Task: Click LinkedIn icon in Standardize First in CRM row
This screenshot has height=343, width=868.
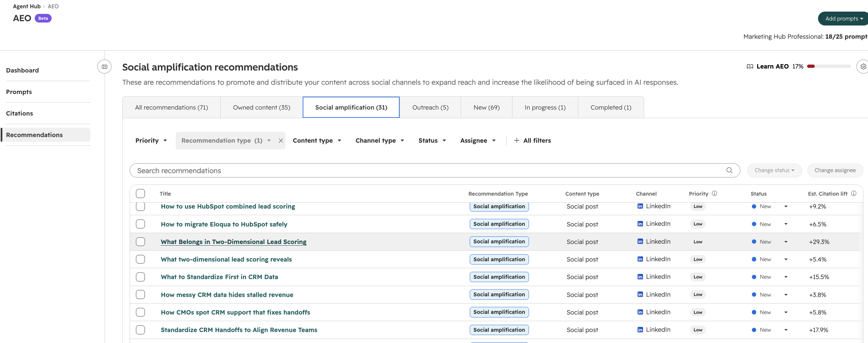Action: pyautogui.click(x=640, y=277)
